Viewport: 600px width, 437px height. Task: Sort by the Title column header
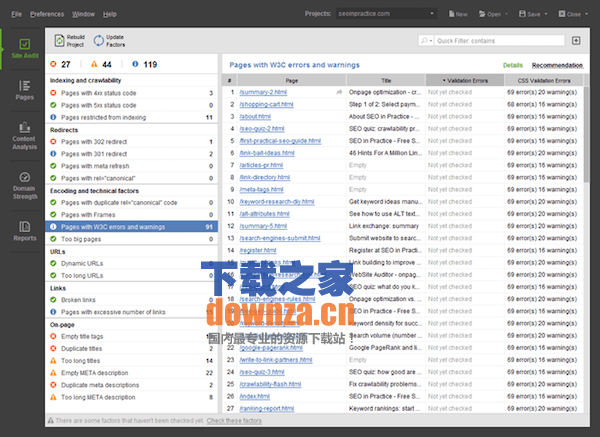386,80
